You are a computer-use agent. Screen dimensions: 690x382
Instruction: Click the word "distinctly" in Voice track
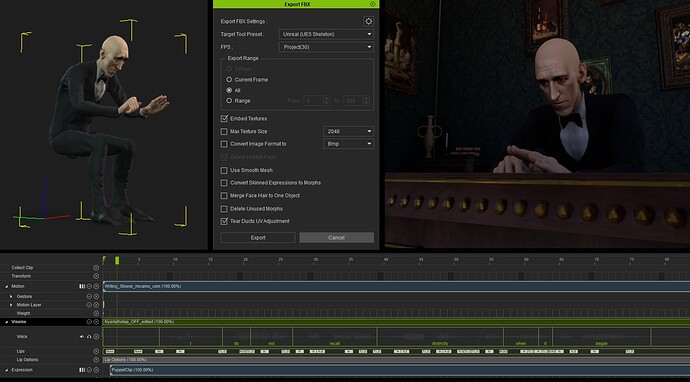tap(440, 343)
